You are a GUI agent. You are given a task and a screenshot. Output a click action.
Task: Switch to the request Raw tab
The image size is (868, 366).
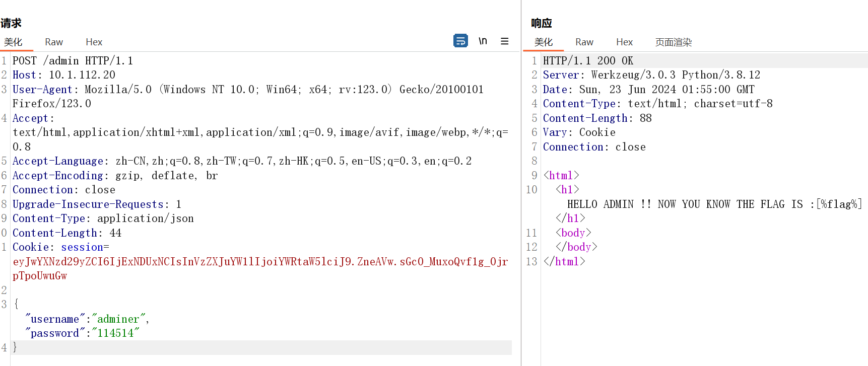coord(54,42)
